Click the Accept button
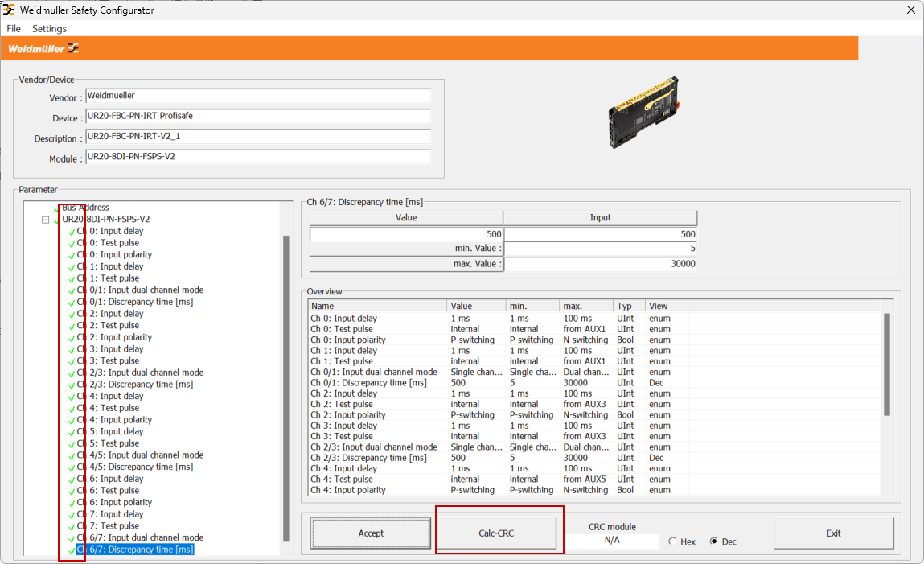Viewport: 924px width, 564px height. (371, 533)
